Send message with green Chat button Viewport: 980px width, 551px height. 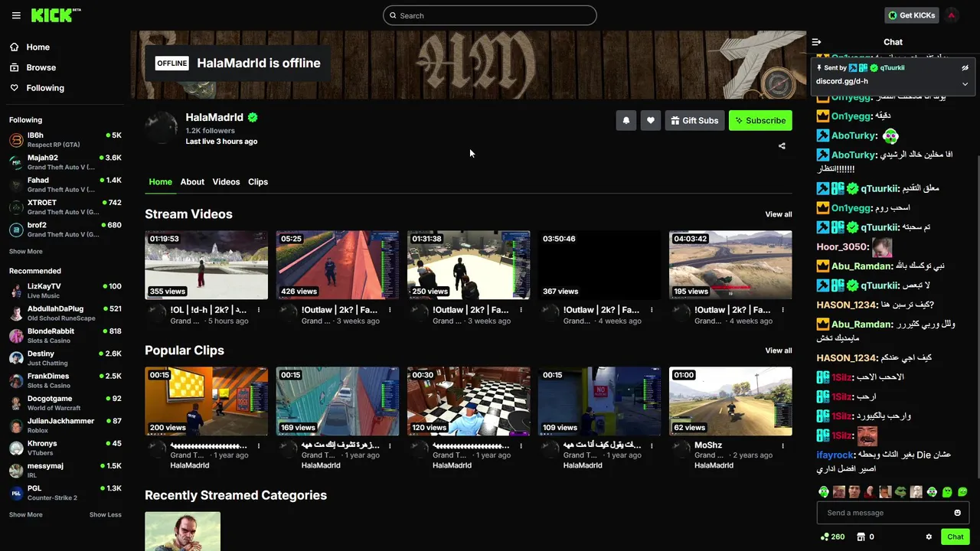[x=955, y=537]
